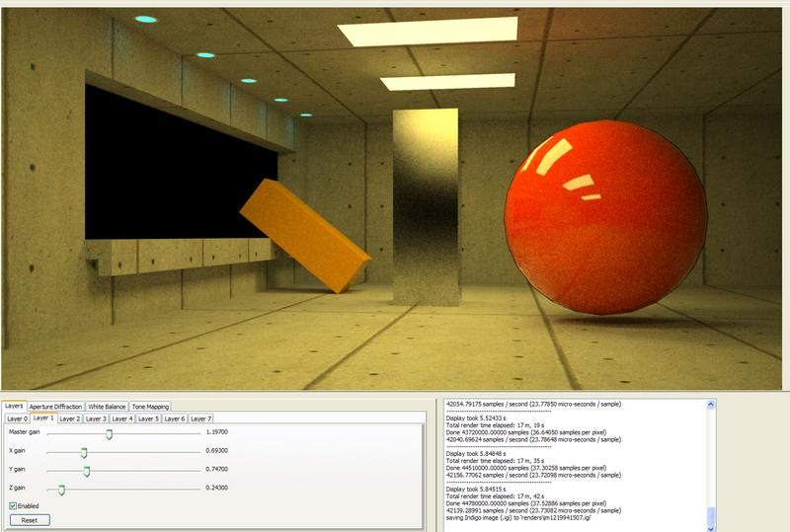The height and width of the screenshot is (532, 790).
Task: Switch to the Aperture Diffraction tab
Action: pyautogui.click(x=55, y=407)
